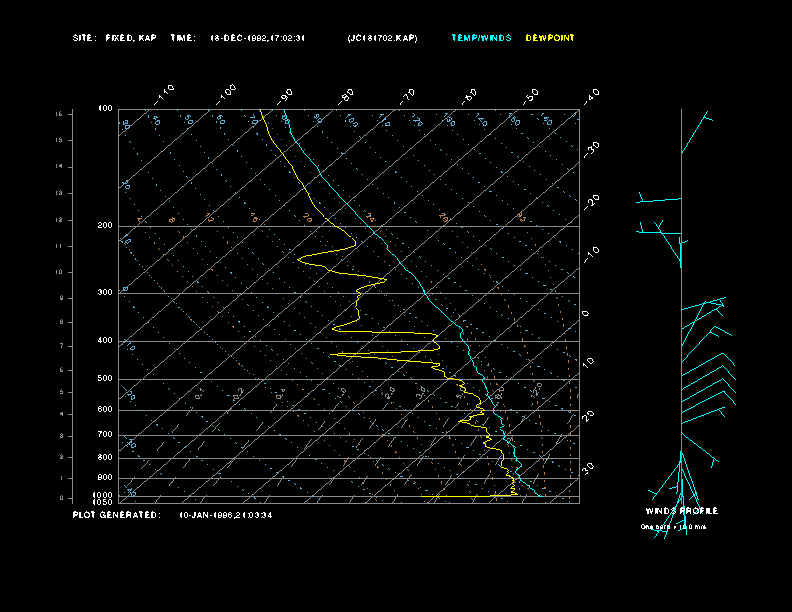Viewport: 792px width, 612px height.
Task: Click the 30 temperature label near bottom right
Action: [590, 467]
